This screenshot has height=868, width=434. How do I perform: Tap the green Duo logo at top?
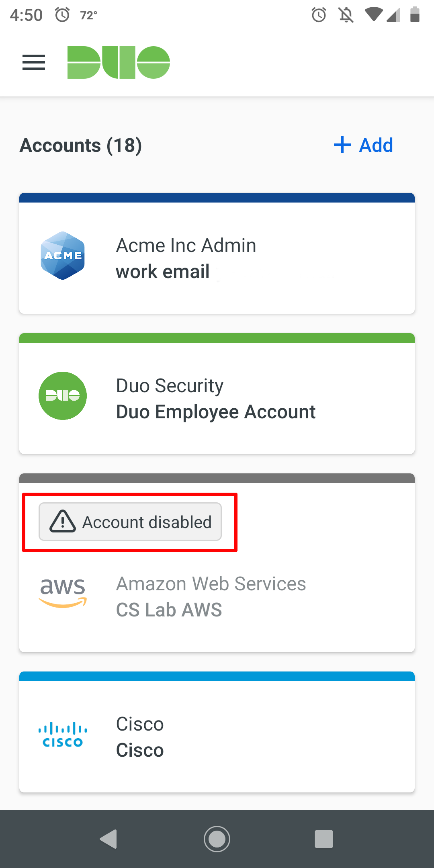pos(119,62)
